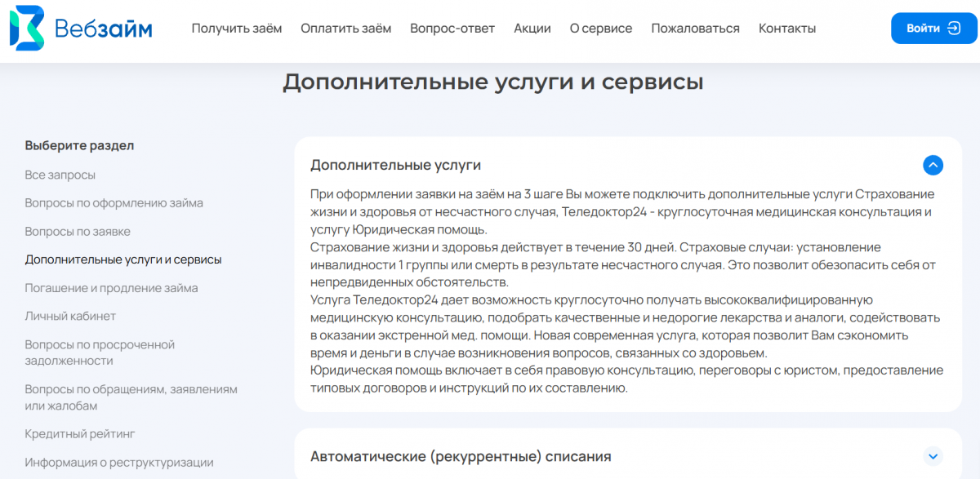
Task: Select Кредитный рейтинг section
Action: [x=80, y=433]
